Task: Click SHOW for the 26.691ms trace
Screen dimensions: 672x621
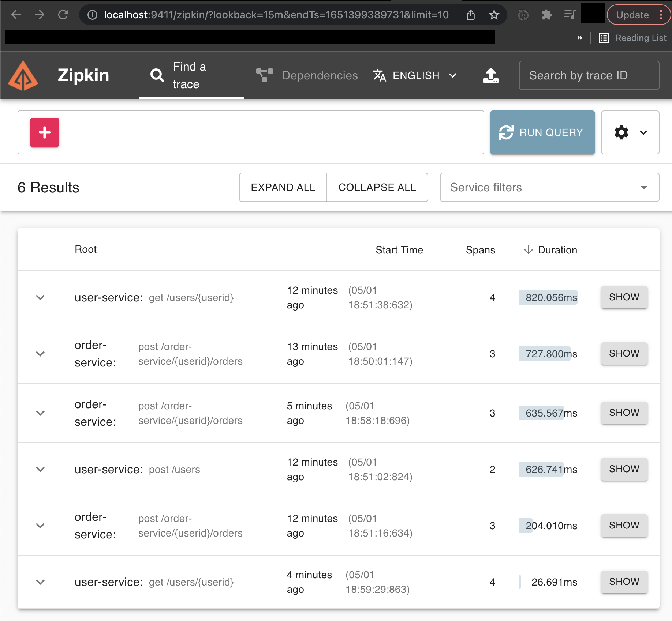Action: [624, 582]
